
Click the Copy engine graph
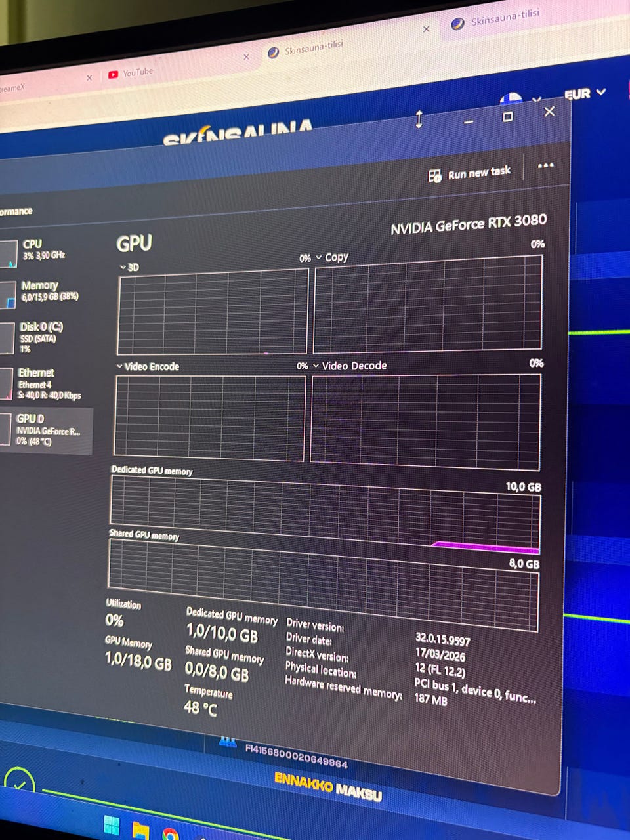pyautogui.click(x=428, y=304)
